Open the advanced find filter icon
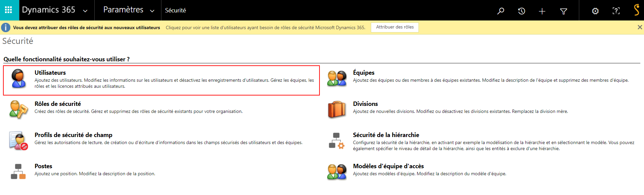Image resolution: width=644 pixels, height=195 pixels. pyautogui.click(x=564, y=11)
